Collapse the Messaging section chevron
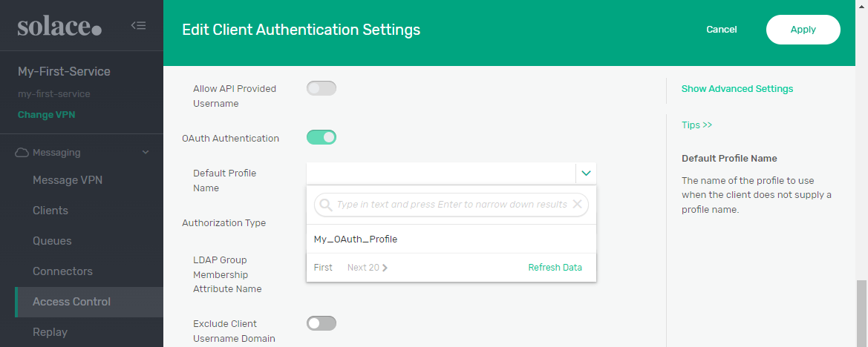Viewport: 868px width, 347px height. (x=146, y=153)
